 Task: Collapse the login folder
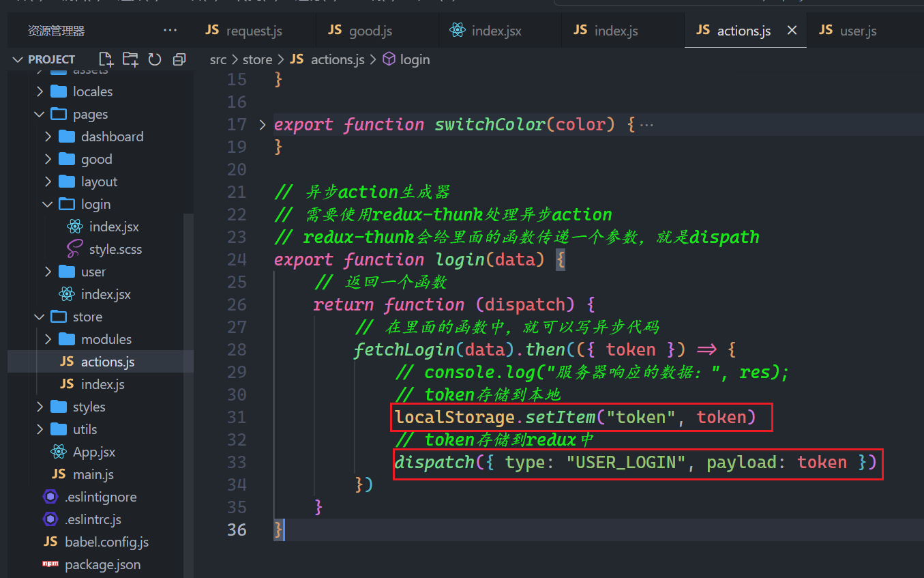(48, 204)
